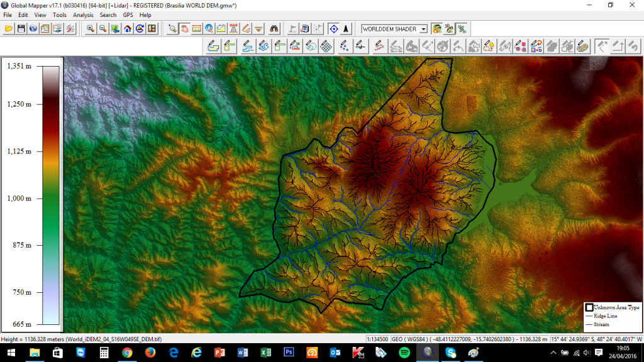Open the Tools menu
The height and width of the screenshot is (362, 644).
pyautogui.click(x=59, y=14)
